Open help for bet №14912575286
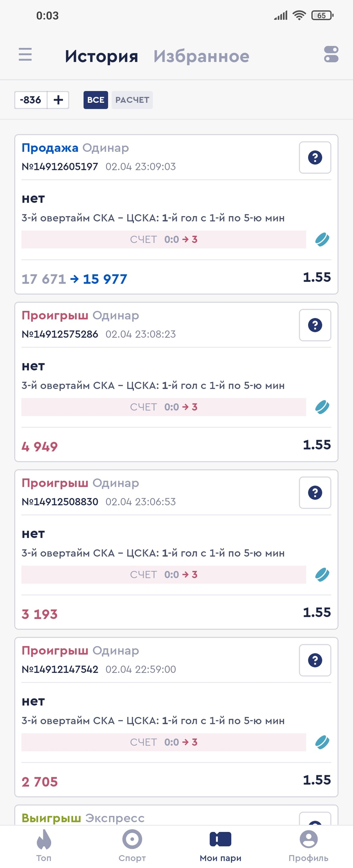Screen dimensions: 353x868 [x=315, y=325]
